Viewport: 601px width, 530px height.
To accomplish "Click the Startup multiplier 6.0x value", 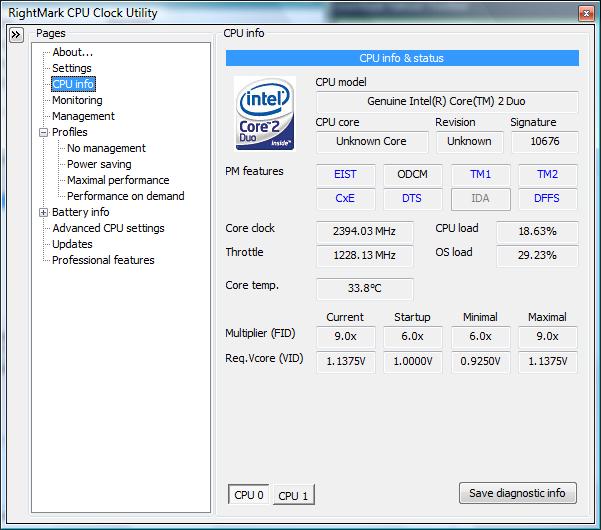I will tap(412, 337).
